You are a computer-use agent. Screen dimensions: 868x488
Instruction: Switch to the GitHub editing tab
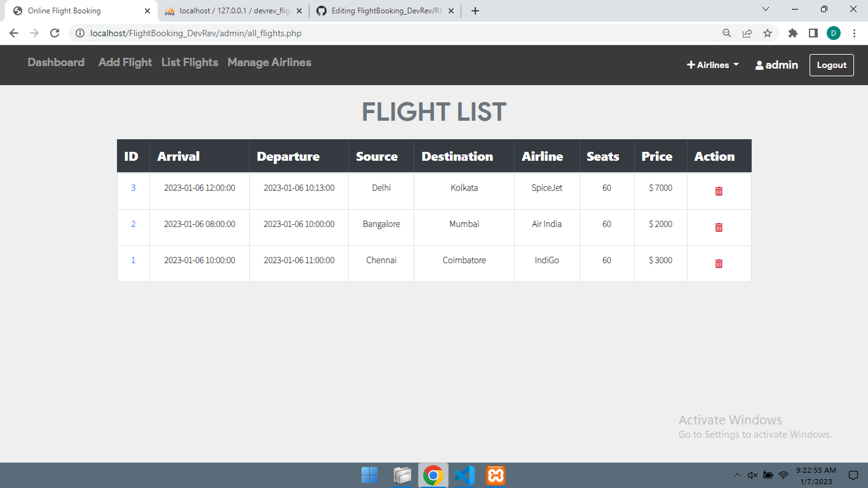[378, 10]
